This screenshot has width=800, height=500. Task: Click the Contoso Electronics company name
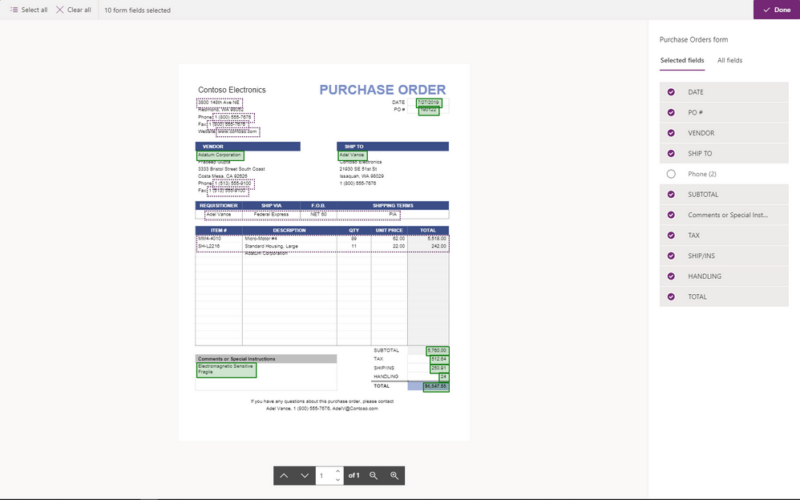click(232, 90)
